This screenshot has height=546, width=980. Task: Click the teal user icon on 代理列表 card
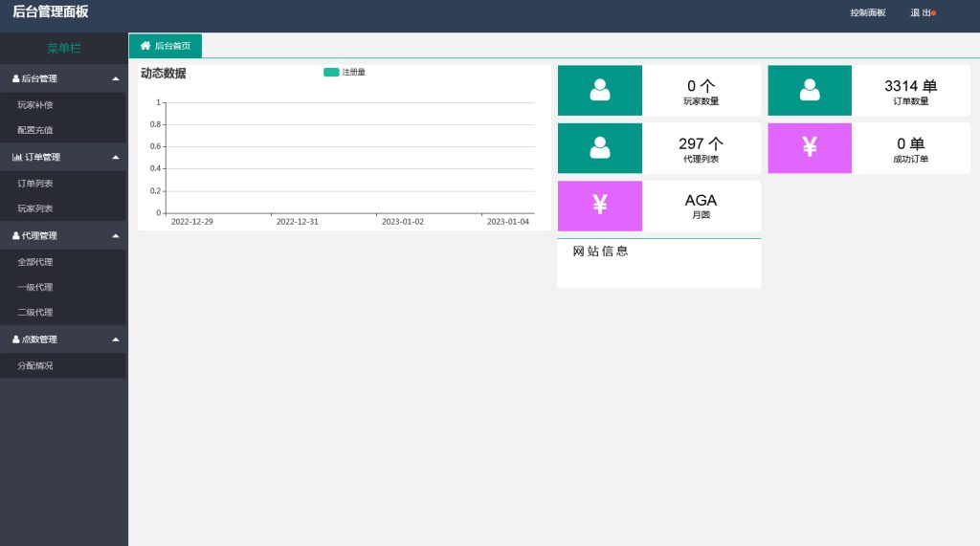pyautogui.click(x=599, y=147)
